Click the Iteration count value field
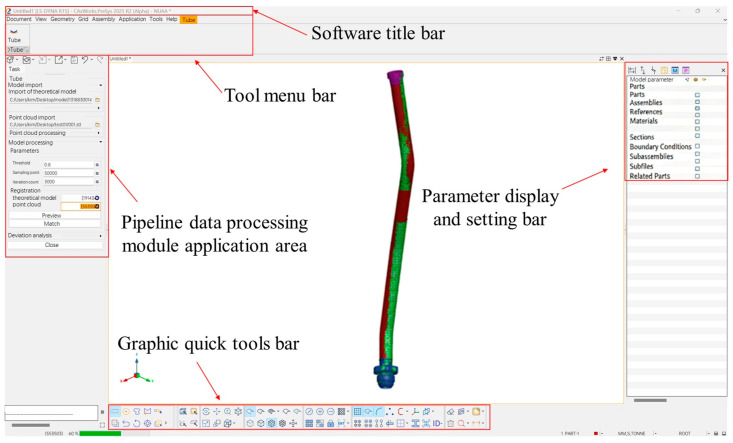This screenshot has height=443, width=733. click(68, 181)
